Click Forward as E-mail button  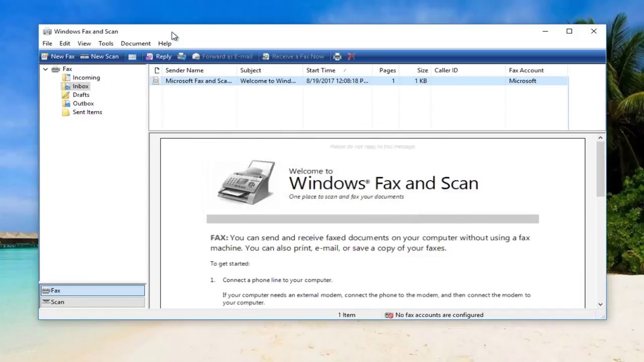click(222, 56)
